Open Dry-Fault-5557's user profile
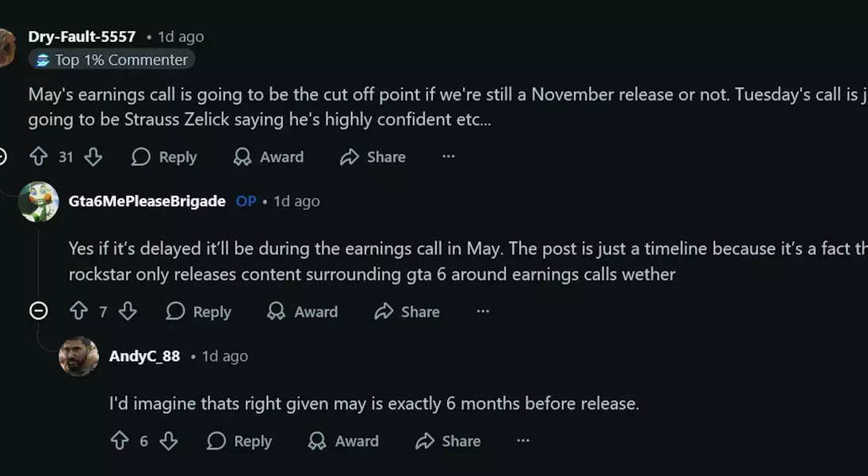Image resolution: width=868 pixels, height=476 pixels. [82, 36]
